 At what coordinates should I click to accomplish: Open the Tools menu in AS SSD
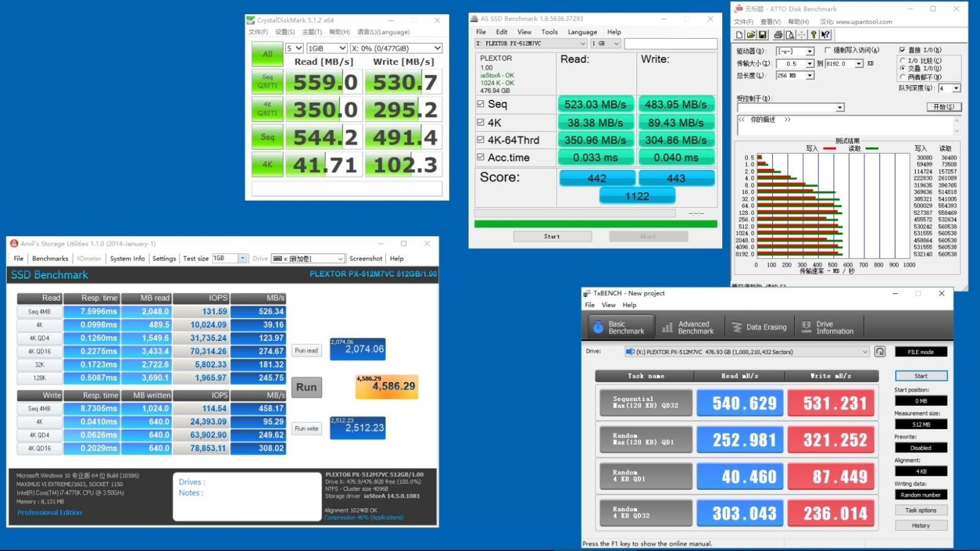pyautogui.click(x=549, y=32)
